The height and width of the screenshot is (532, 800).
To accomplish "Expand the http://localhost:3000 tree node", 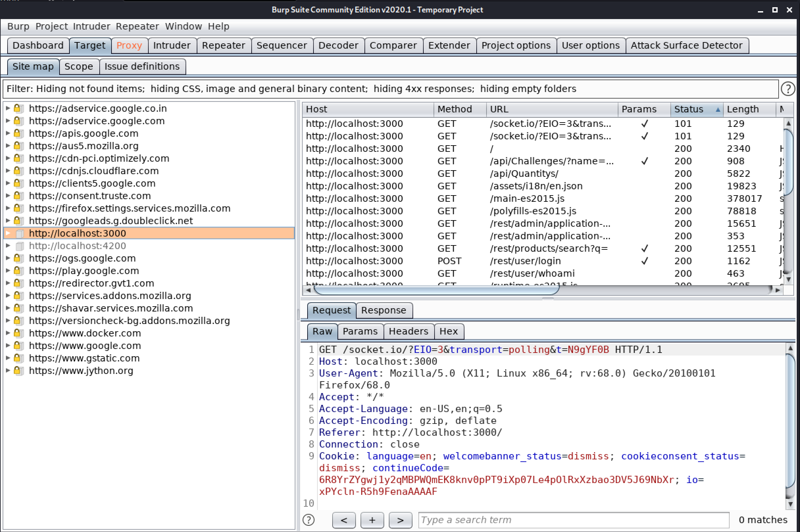I will click(x=8, y=233).
